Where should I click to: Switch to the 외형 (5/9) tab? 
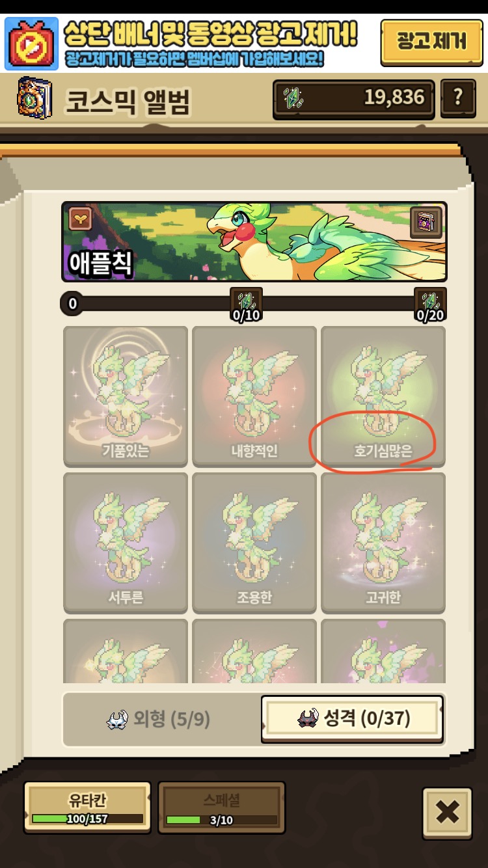pos(161,720)
